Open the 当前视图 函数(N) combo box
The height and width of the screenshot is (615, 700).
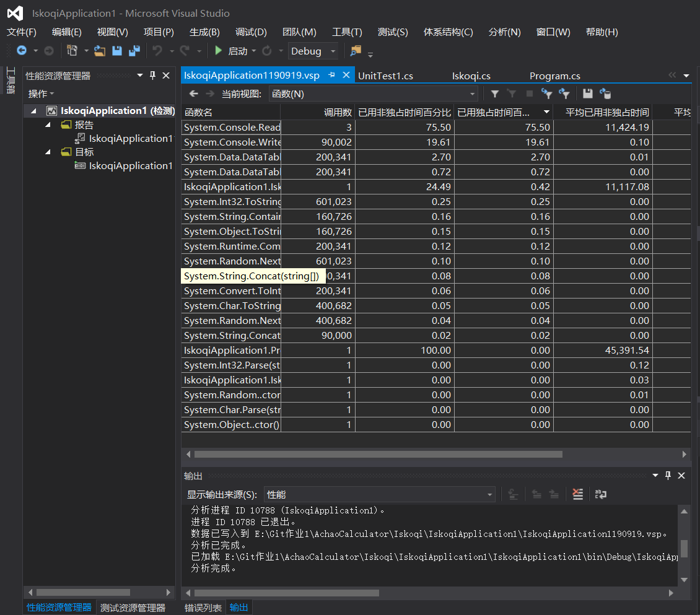click(373, 94)
